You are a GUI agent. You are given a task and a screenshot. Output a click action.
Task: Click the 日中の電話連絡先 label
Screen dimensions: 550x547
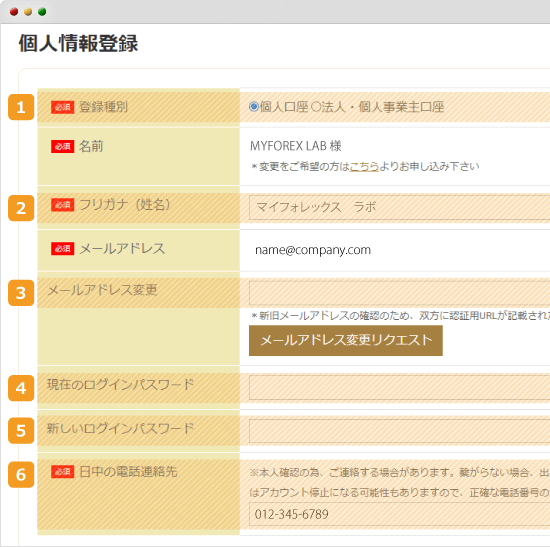128,472
